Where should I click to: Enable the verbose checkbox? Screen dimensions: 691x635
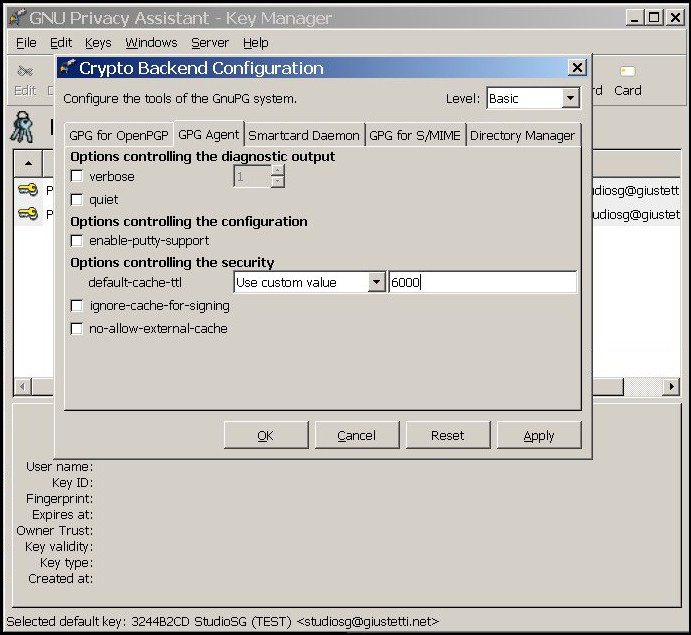[x=77, y=176]
